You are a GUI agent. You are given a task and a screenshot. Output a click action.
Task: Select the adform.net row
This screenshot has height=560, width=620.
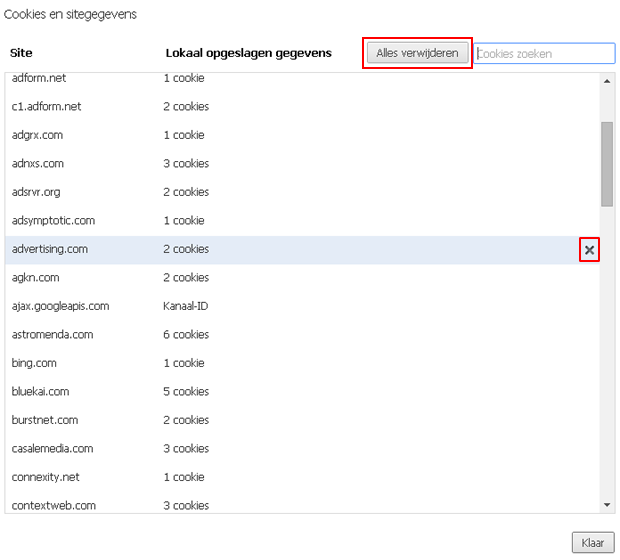coord(302,78)
